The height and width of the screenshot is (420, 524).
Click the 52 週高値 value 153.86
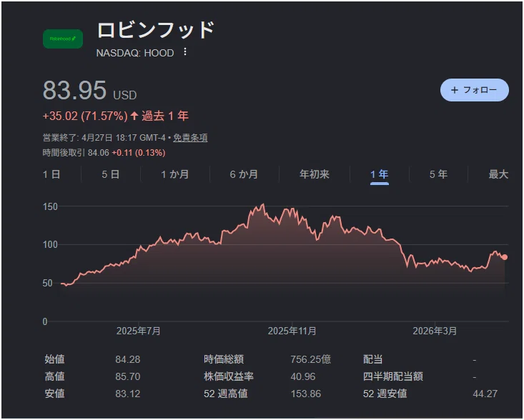click(306, 394)
